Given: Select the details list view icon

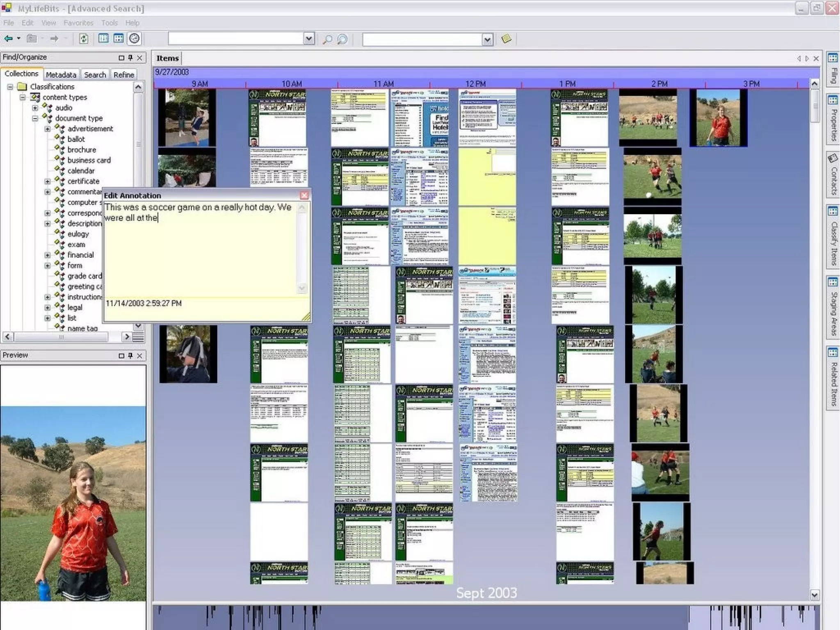Looking at the screenshot, I should point(103,39).
